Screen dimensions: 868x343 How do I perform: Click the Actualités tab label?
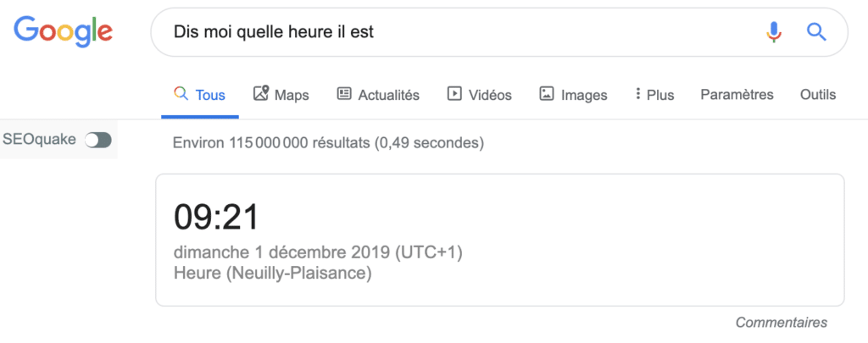pos(388,95)
